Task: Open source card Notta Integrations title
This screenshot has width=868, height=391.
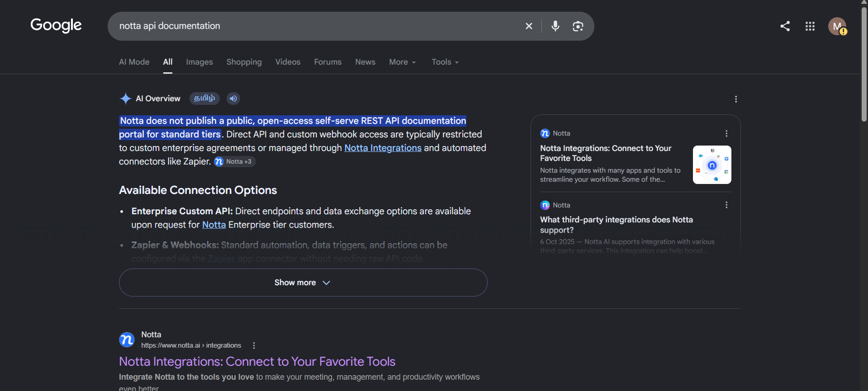Action: [x=606, y=153]
